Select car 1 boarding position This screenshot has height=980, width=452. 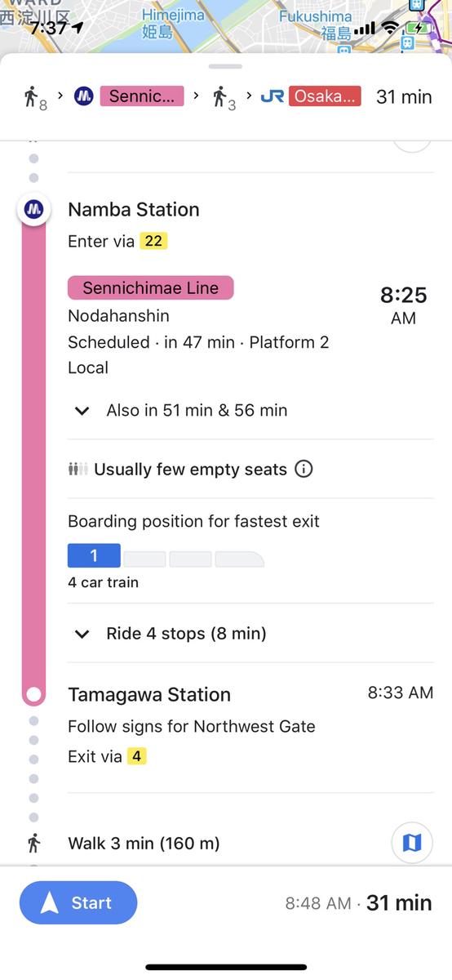pos(94,555)
